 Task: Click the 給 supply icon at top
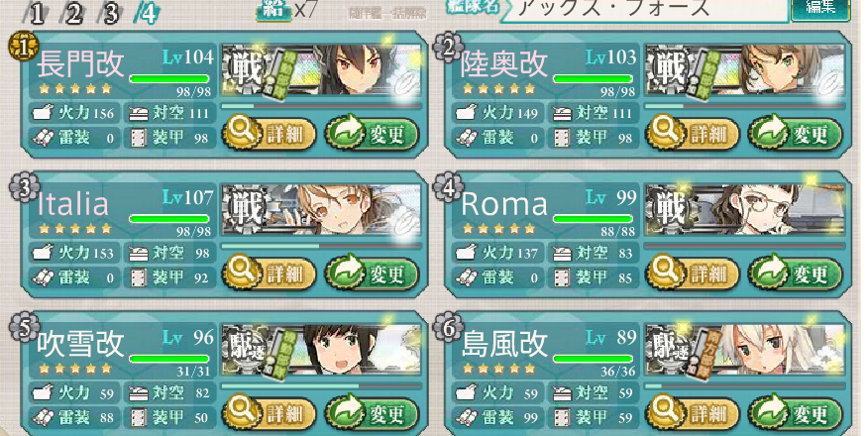coord(274,11)
